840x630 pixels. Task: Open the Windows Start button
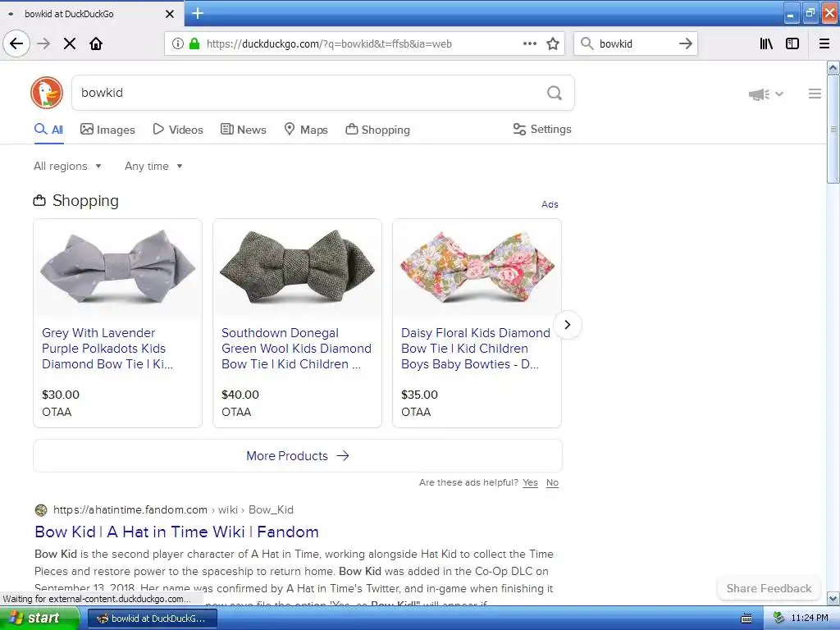[x=39, y=619]
